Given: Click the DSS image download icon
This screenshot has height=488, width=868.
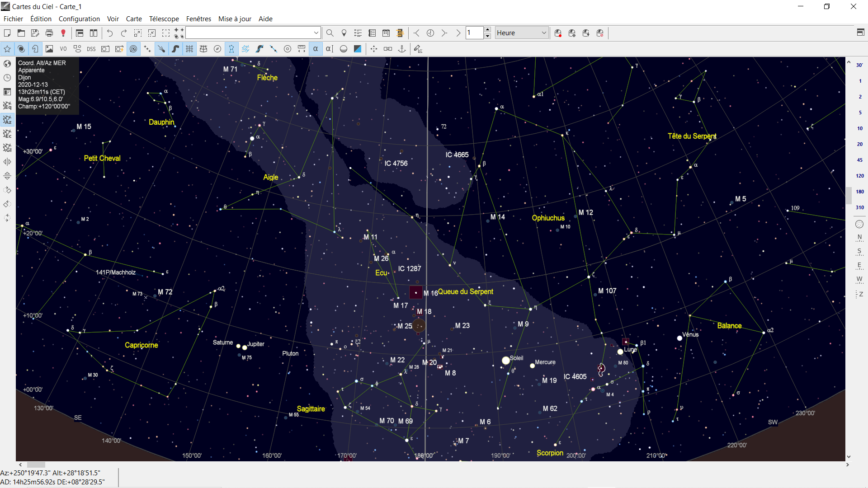Looking at the screenshot, I should coord(91,49).
